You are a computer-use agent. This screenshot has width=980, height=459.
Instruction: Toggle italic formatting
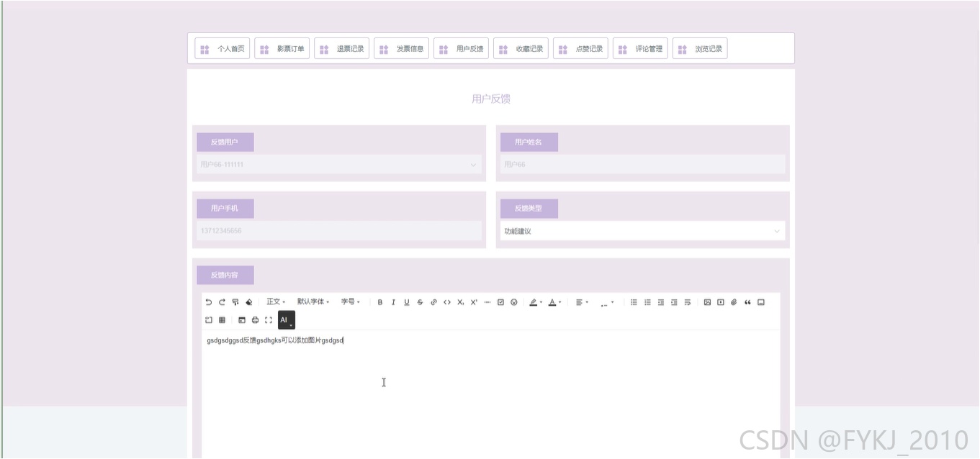click(393, 302)
